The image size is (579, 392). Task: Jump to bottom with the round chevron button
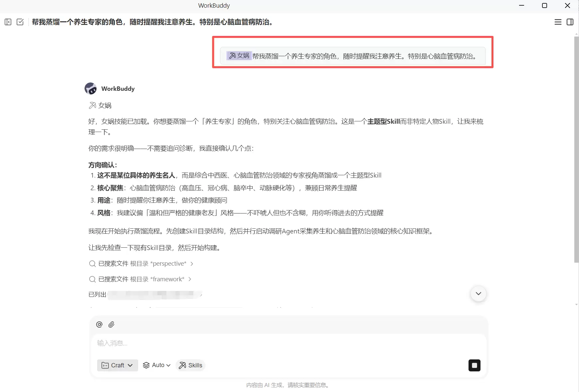pos(479,294)
